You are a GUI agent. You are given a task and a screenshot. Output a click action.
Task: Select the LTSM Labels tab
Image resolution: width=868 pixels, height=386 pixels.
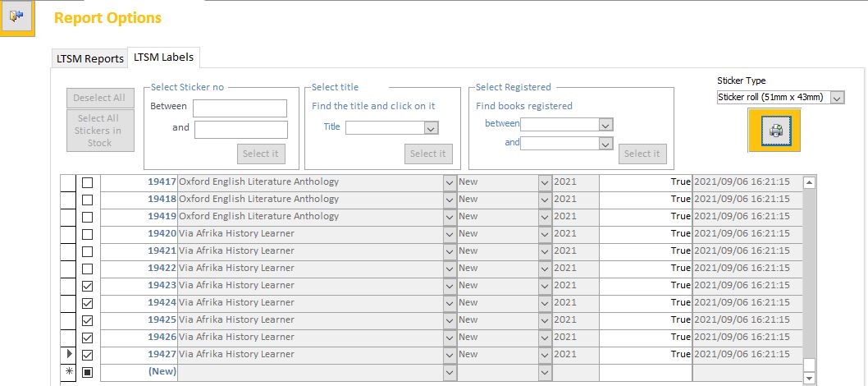click(165, 58)
